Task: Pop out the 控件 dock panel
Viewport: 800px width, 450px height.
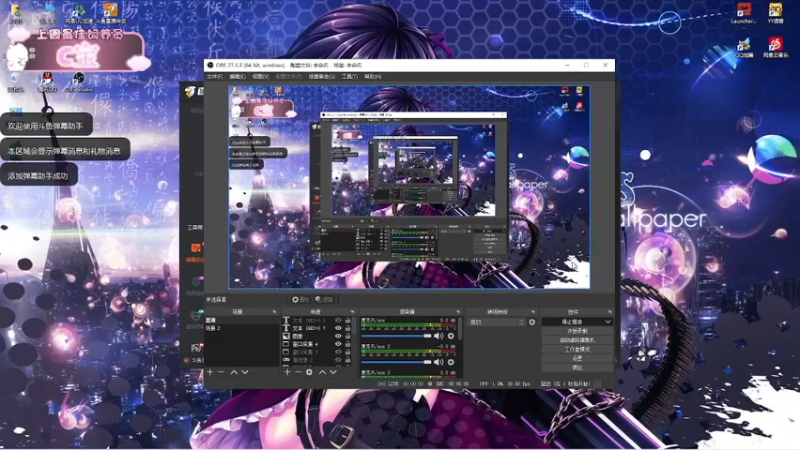Action: click(610, 312)
